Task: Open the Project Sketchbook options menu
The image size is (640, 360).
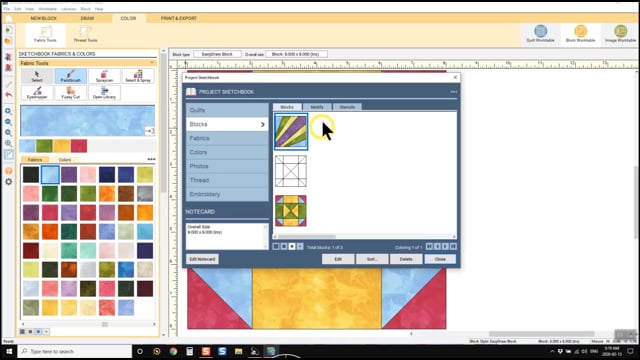Action: tap(453, 92)
